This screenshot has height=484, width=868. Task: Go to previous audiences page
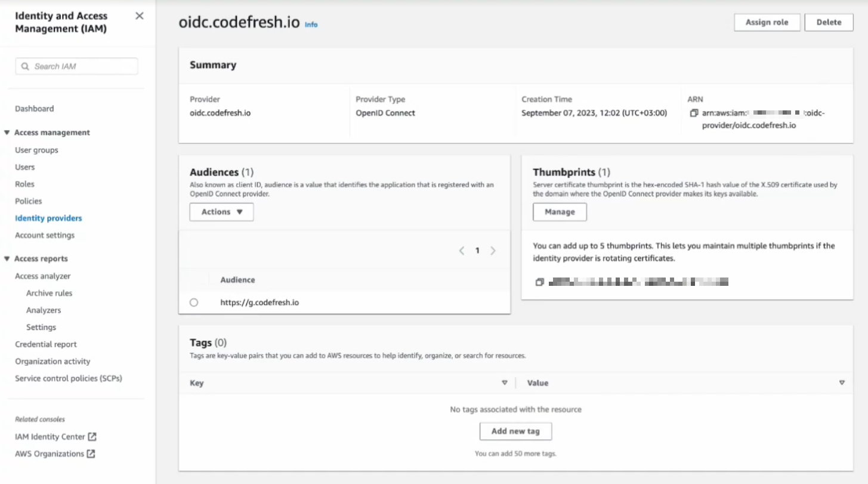coord(462,251)
